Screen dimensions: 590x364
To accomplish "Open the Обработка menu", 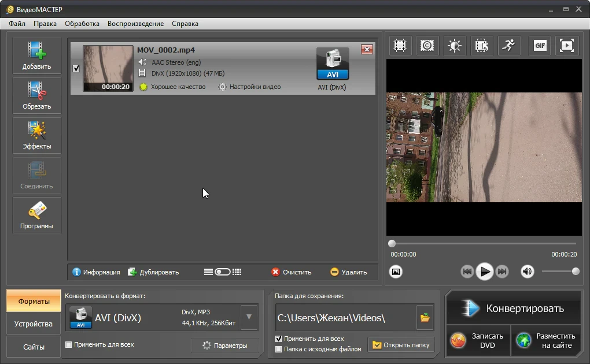I will pyautogui.click(x=82, y=24).
